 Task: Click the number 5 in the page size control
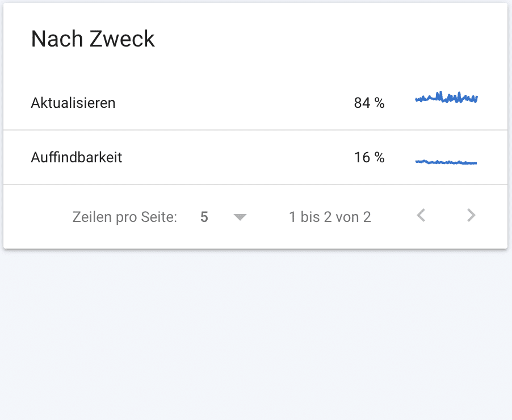pyautogui.click(x=204, y=216)
